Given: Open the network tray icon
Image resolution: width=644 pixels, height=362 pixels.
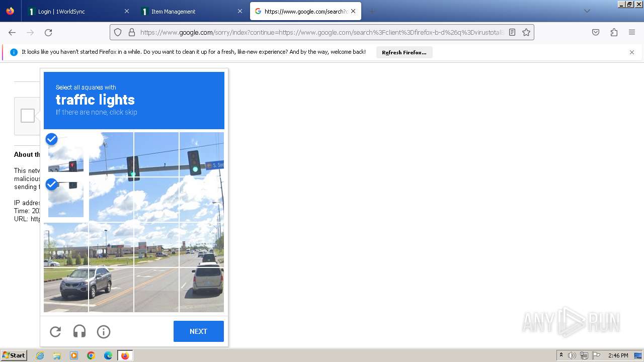Looking at the screenshot, I should (584, 355).
